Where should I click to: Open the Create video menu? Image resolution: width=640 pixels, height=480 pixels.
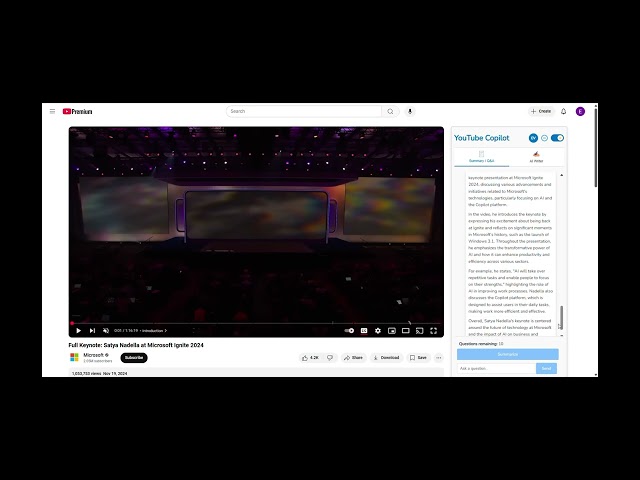(541, 111)
